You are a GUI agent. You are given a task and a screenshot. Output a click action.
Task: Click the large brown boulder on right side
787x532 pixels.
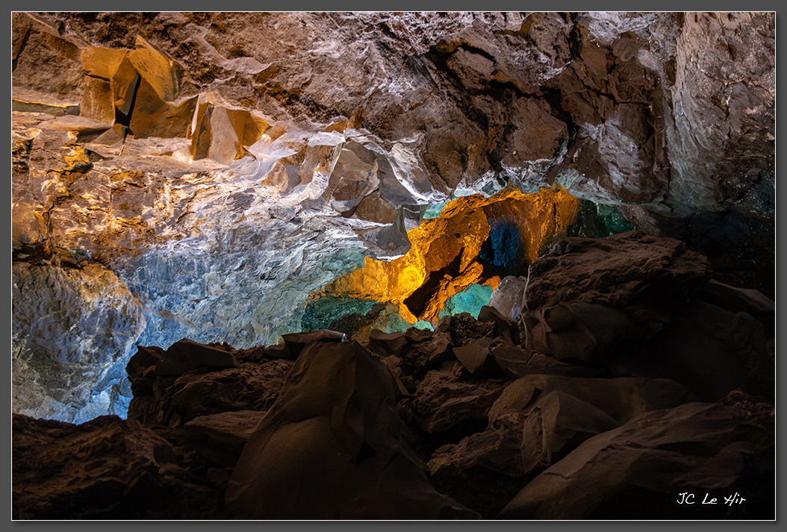click(612, 298)
